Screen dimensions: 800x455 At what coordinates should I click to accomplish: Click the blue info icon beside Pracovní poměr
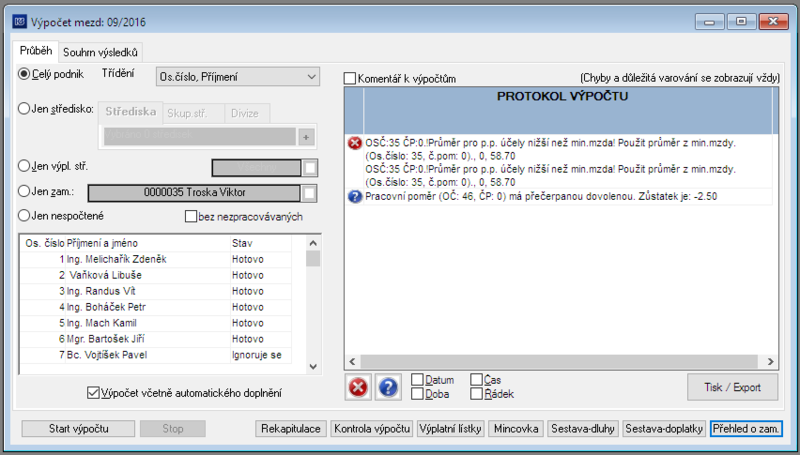tap(355, 196)
